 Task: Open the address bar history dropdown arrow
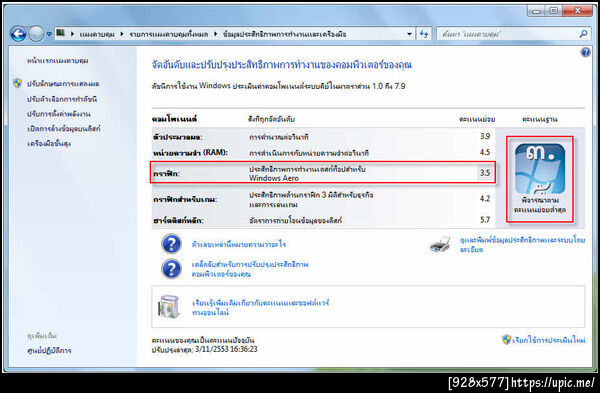(409, 34)
